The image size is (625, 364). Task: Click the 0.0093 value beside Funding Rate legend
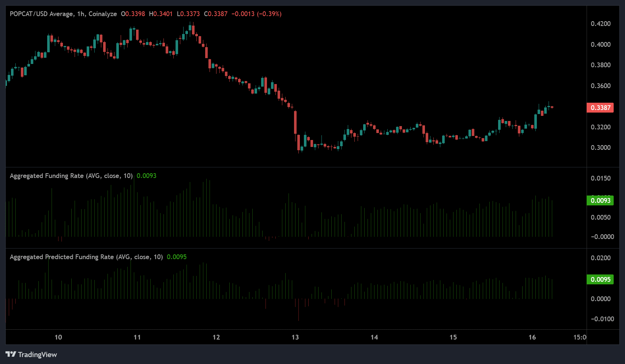coord(146,176)
